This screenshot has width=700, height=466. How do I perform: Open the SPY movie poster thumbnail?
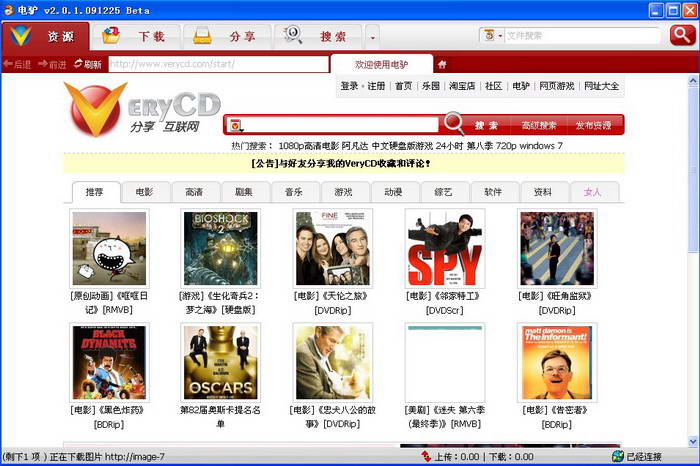tap(445, 248)
